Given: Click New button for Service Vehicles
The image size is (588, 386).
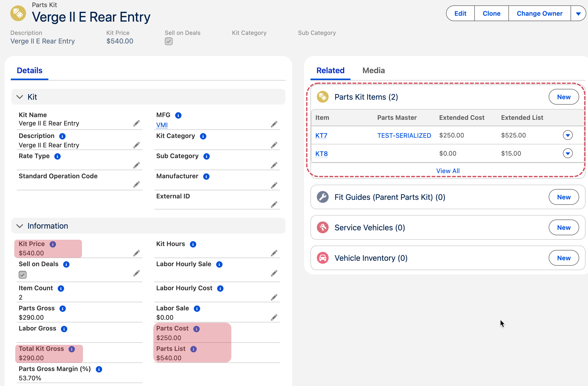Looking at the screenshot, I should [x=564, y=227].
